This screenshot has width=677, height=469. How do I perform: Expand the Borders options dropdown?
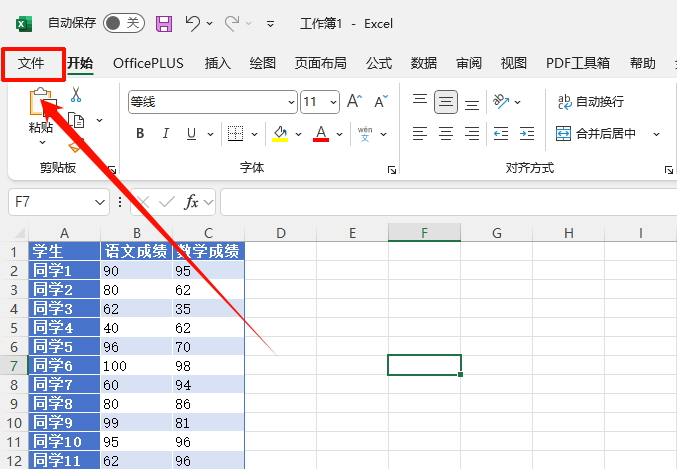tap(255, 134)
